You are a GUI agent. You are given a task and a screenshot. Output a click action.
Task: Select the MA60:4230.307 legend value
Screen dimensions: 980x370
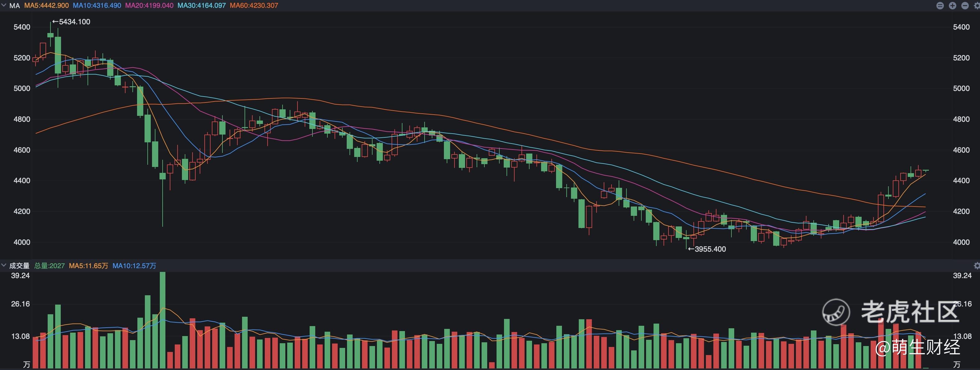254,6
